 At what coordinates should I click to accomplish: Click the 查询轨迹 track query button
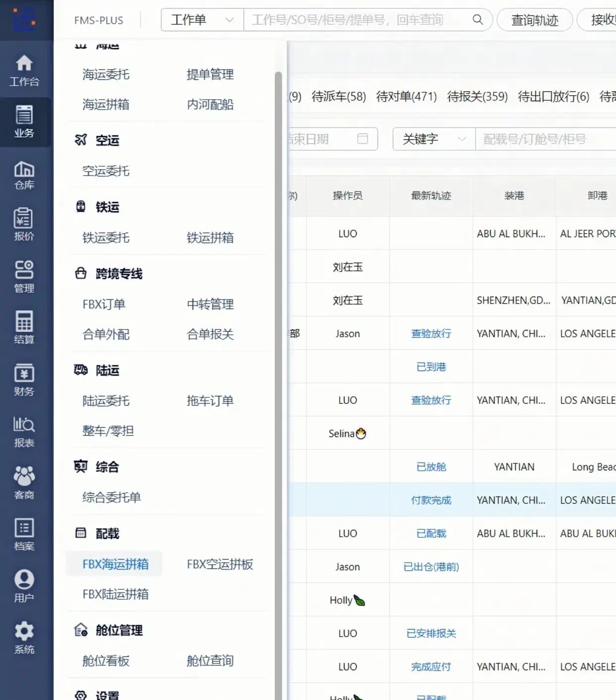pos(534,20)
